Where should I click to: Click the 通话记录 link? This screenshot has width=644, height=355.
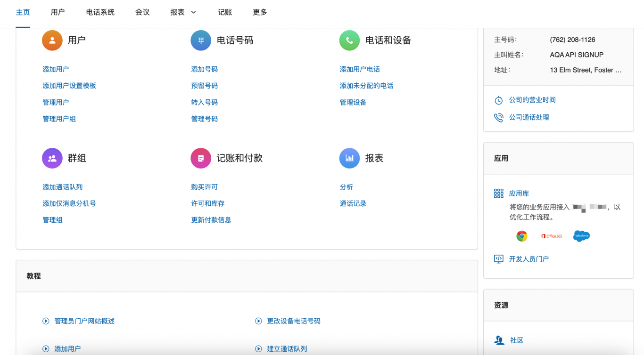coord(353,203)
